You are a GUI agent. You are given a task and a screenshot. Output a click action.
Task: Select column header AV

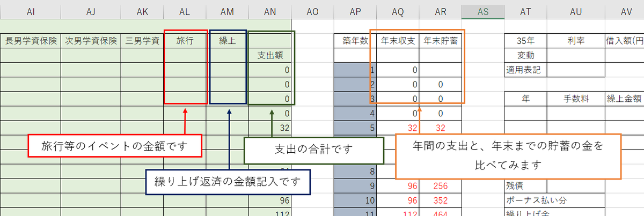625,11
